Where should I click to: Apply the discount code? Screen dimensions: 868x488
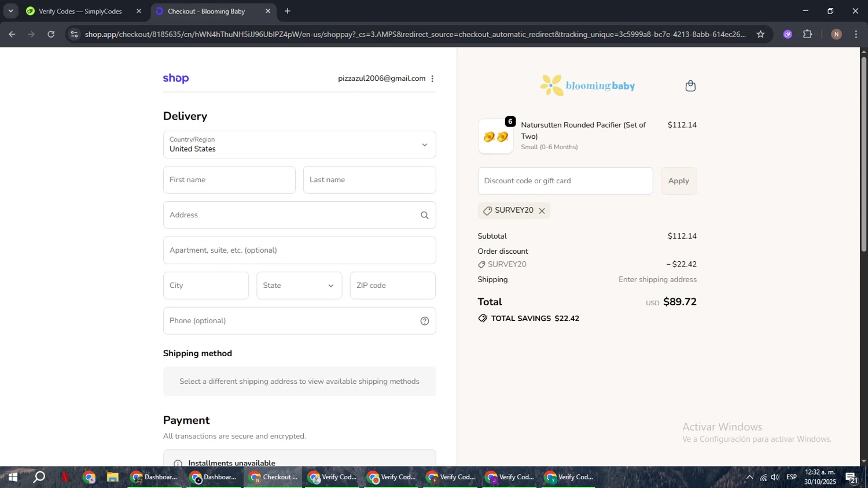(x=679, y=181)
